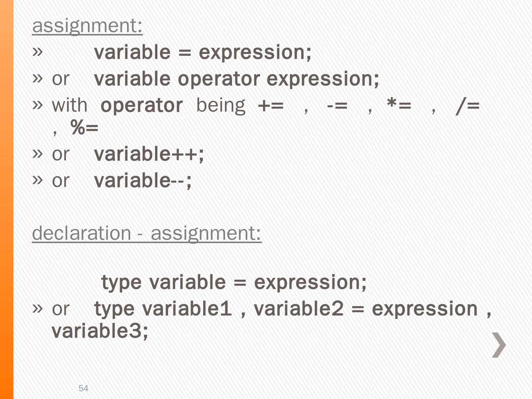Image resolution: width=532 pixels, height=399 pixels.
Task: Click the orange vertical stripe on left edge
Action: click(6, 199)
